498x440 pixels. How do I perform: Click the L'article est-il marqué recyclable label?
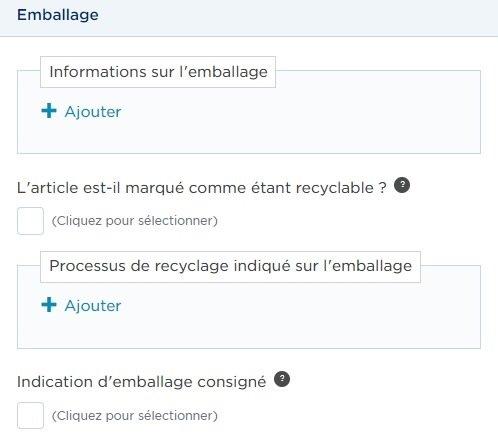(202, 188)
